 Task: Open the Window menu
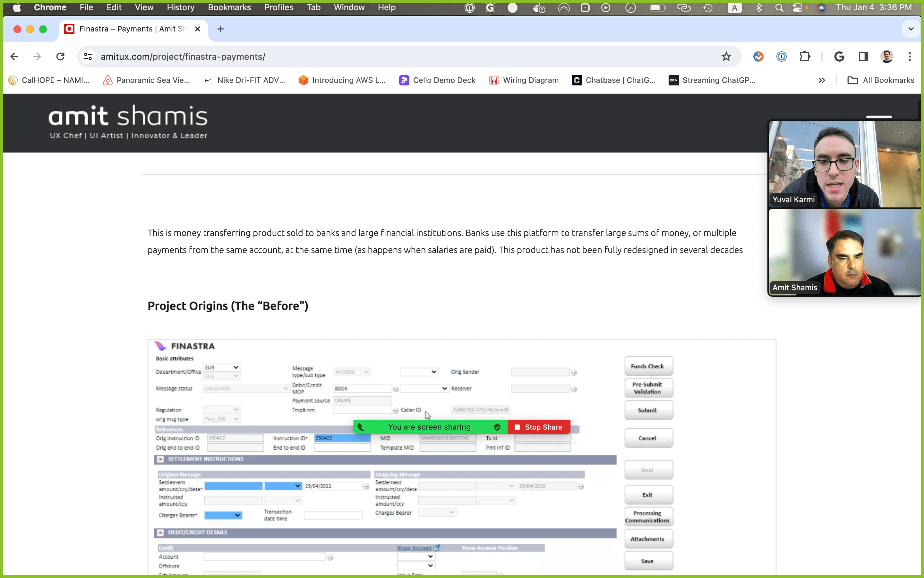coord(349,8)
